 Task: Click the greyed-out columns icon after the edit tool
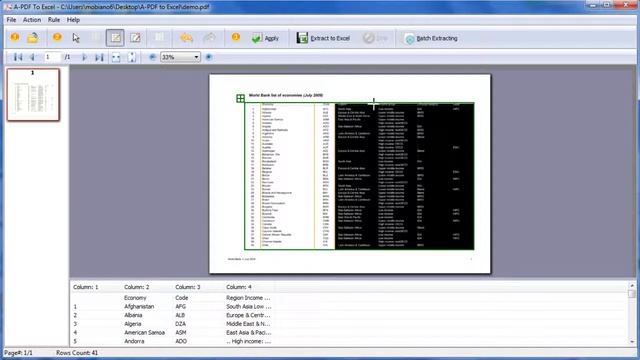(159, 38)
